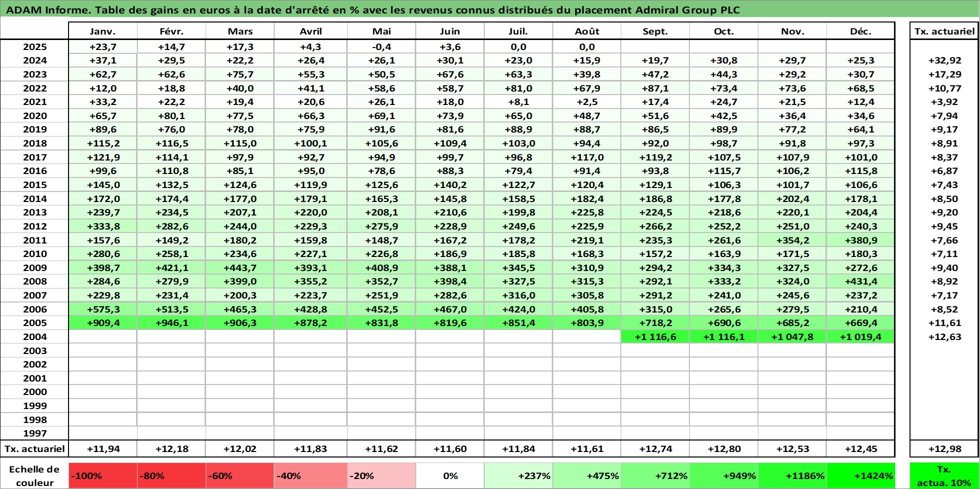Click the Tx. actuariel bottom row label
Viewport: 980px width, 489px height.
pyautogui.click(x=35, y=449)
